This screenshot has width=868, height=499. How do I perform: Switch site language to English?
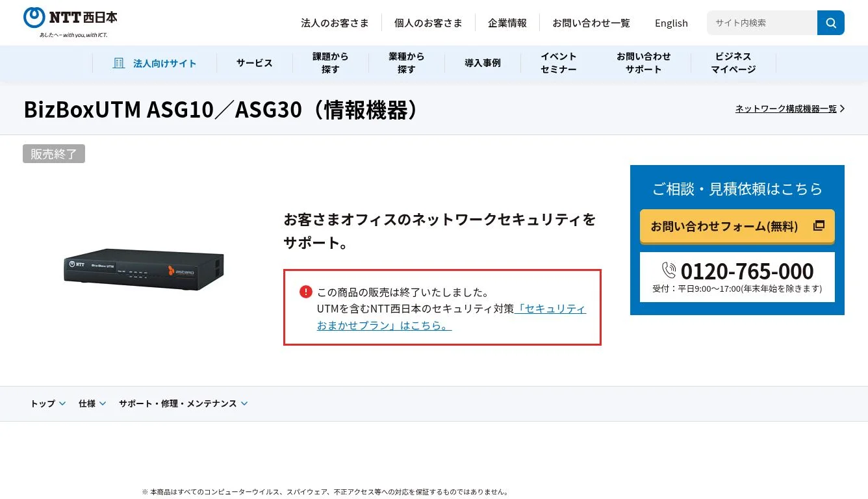[x=671, y=23]
